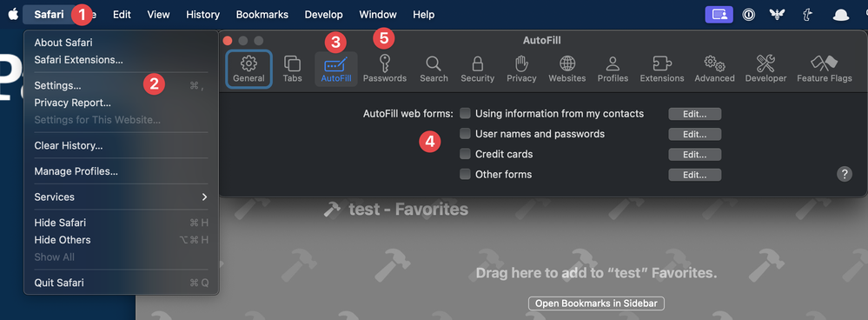The height and width of the screenshot is (320, 868).
Task: Edit saved user names and passwords
Action: click(x=695, y=134)
